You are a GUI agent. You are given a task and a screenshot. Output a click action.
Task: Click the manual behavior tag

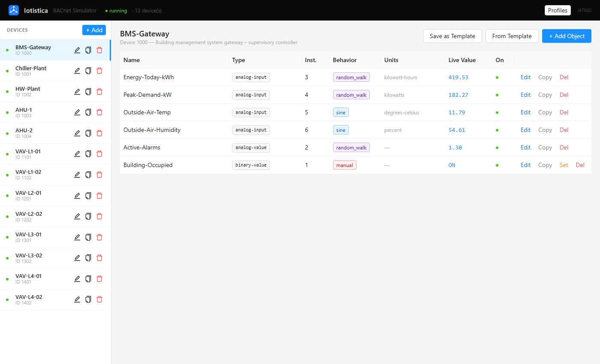point(345,165)
